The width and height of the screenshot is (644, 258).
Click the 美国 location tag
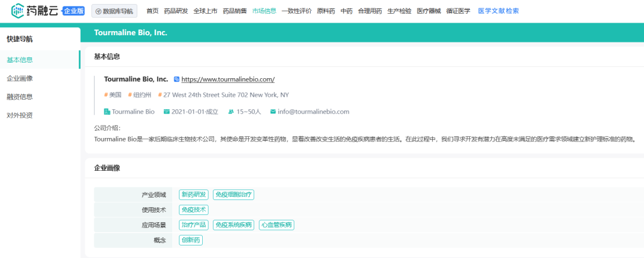coord(113,95)
